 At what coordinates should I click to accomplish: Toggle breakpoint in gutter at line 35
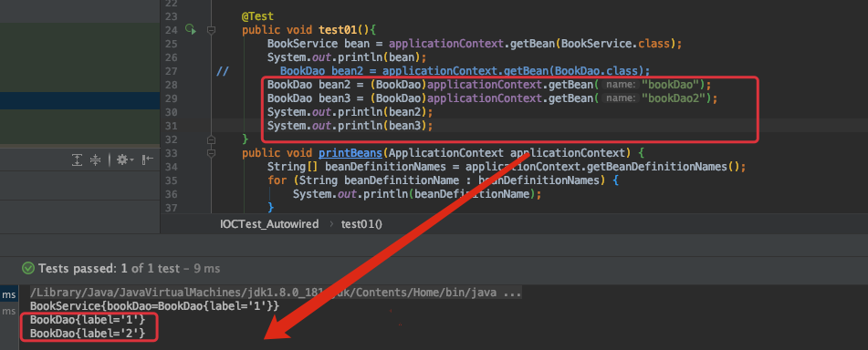pyautogui.click(x=191, y=180)
